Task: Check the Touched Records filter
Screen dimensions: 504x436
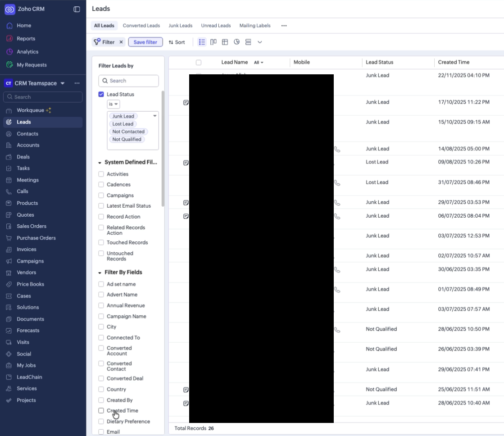Action: 101,242
